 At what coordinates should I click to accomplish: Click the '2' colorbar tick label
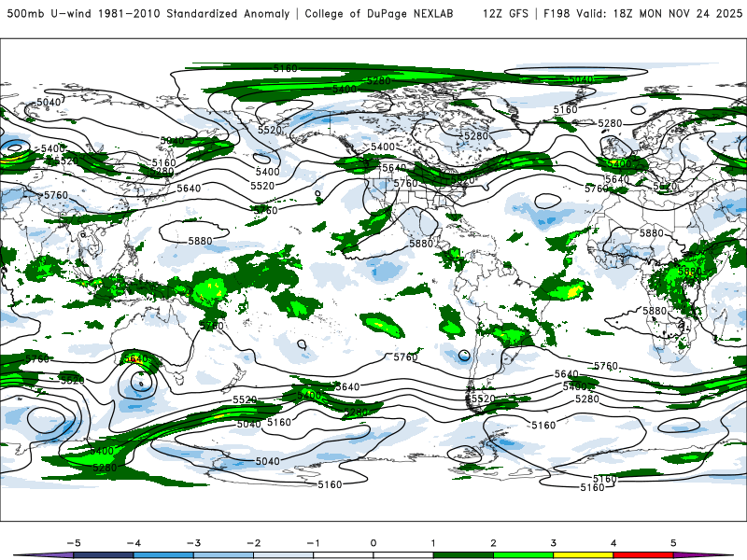click(x=493, y=543)
